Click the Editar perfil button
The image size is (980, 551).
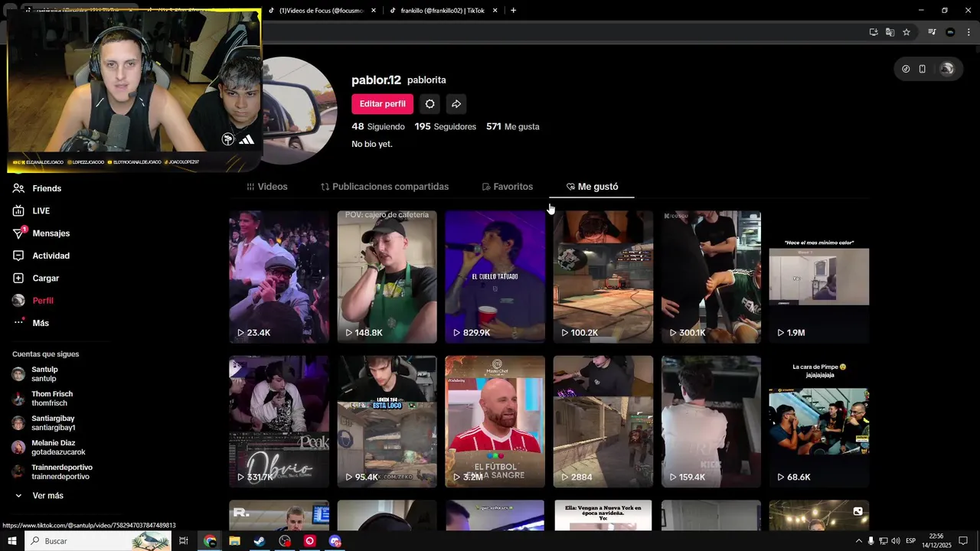[383, 104]
